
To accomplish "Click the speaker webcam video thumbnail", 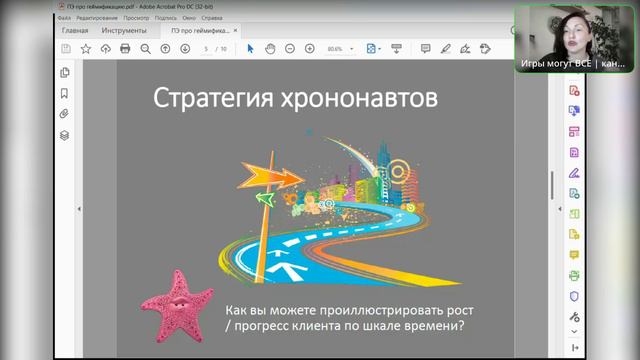I will 574,39.
